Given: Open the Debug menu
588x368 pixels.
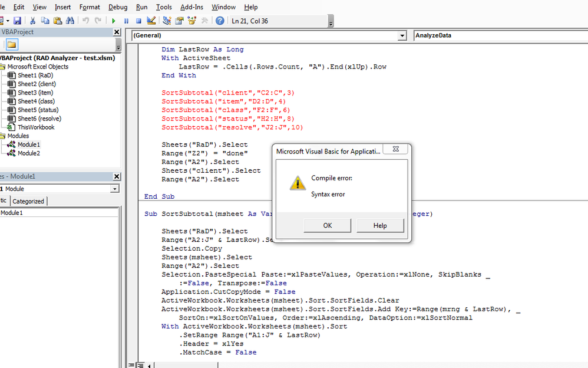Looking at the screenshot, I should click(x=118, y=7).
